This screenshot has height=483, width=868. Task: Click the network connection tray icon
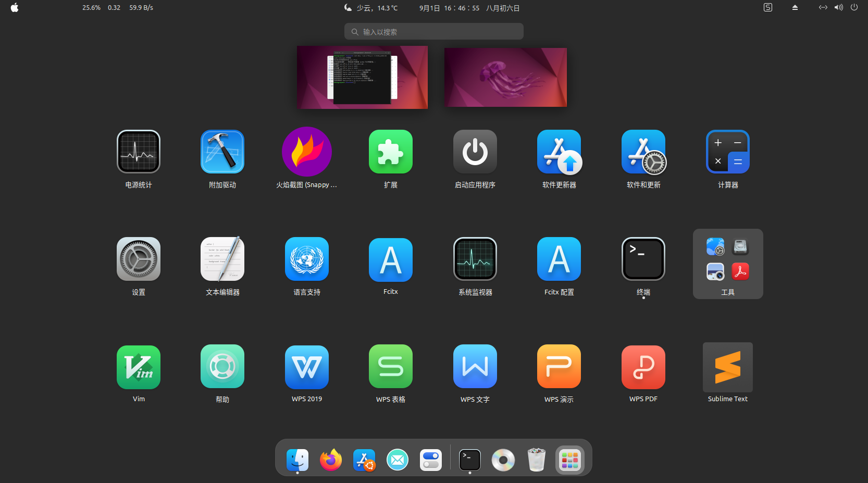pyautogui.click(x=823, y=7)
